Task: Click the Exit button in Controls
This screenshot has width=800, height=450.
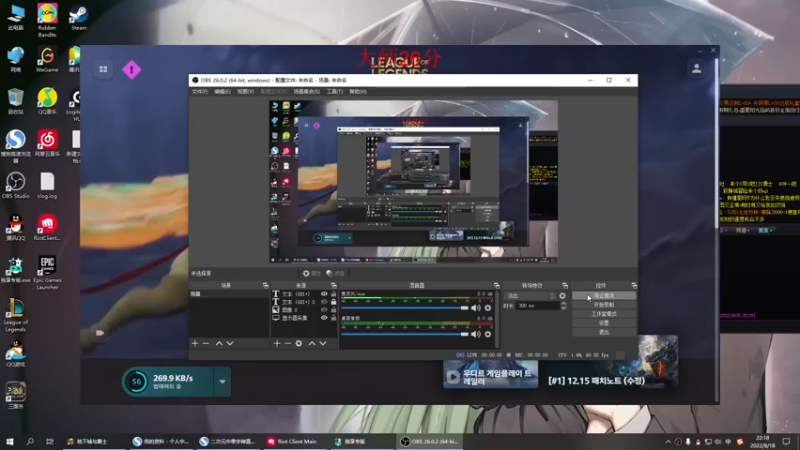Action: [604, 332]
